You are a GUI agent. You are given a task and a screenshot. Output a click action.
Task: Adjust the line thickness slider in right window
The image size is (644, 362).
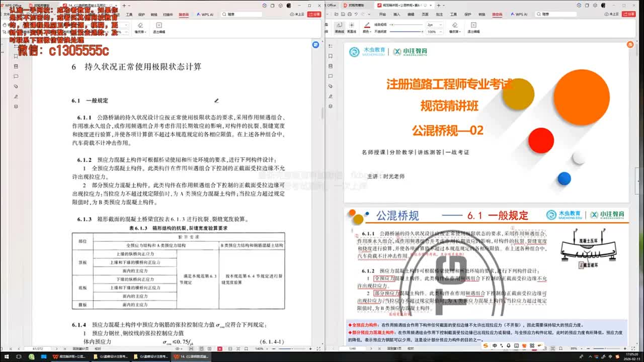click(407, 24)
